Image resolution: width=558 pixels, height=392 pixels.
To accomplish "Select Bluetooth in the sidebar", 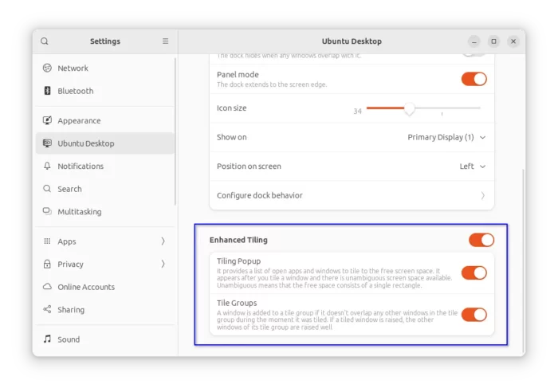I will pyautogui.click(x=105, y=91).
